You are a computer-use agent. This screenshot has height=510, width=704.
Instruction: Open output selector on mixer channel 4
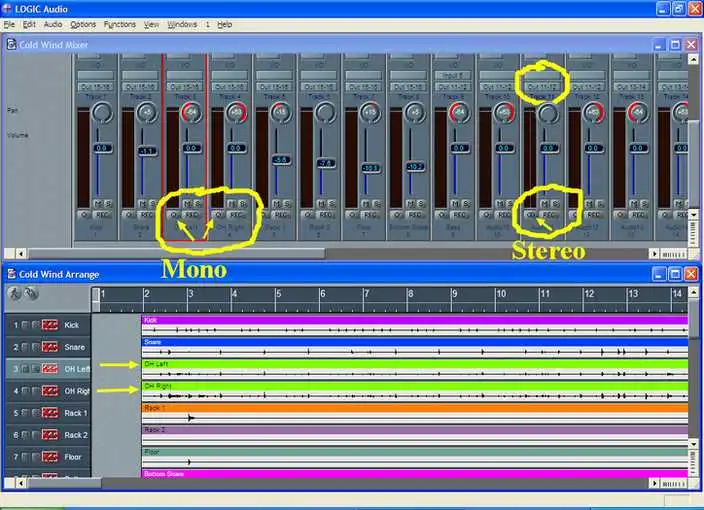(x=229, y=87)
